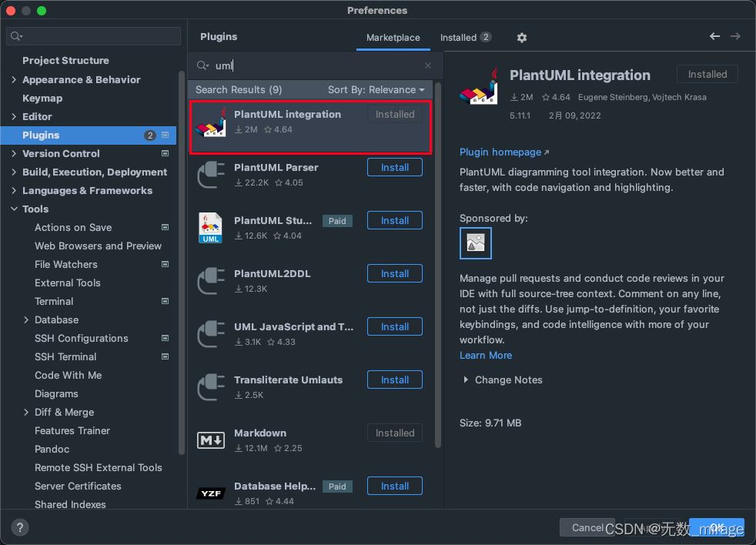Click the project-level icon beside SSH Configurations
This screenshot has height=545, width=756.
click(166, 338)
